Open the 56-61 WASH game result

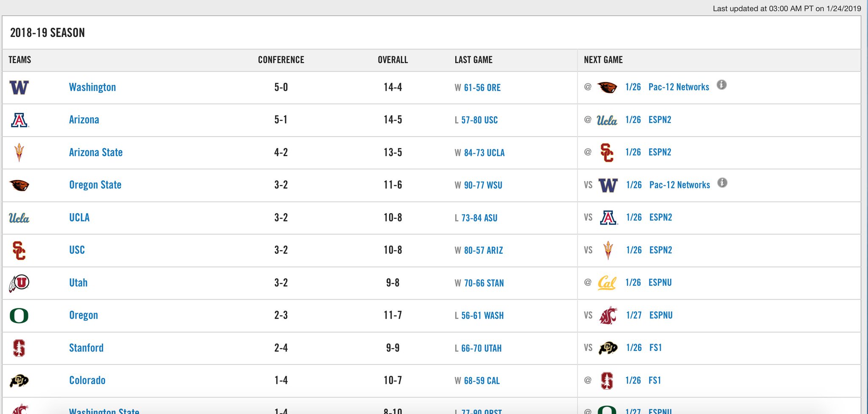click(x=482, y=316)
